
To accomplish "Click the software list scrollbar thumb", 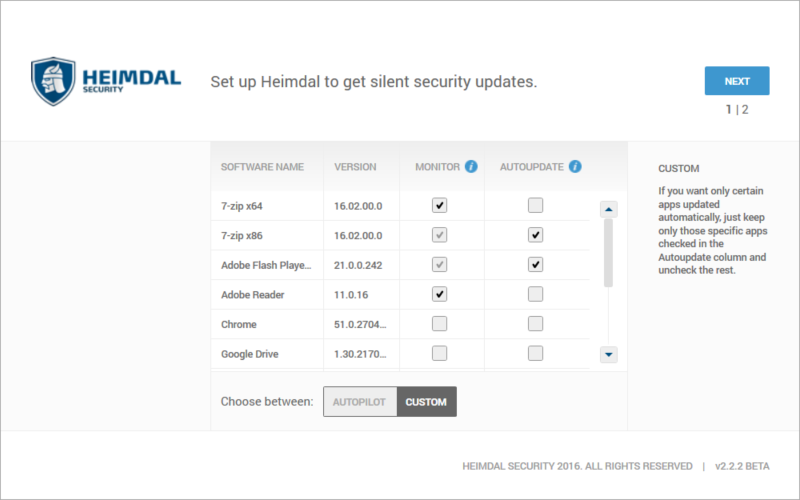I will tap(608, 253).
